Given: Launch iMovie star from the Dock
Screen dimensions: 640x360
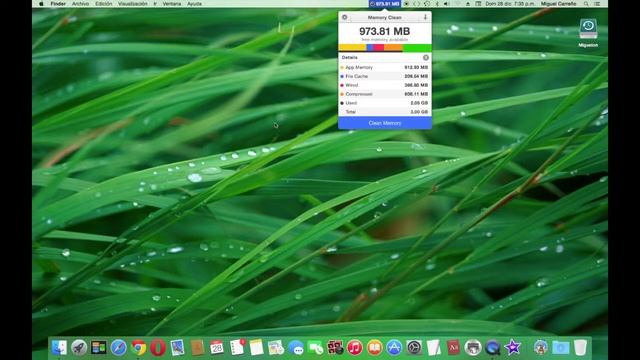Looking at the screenshot, I should point(512,347).
